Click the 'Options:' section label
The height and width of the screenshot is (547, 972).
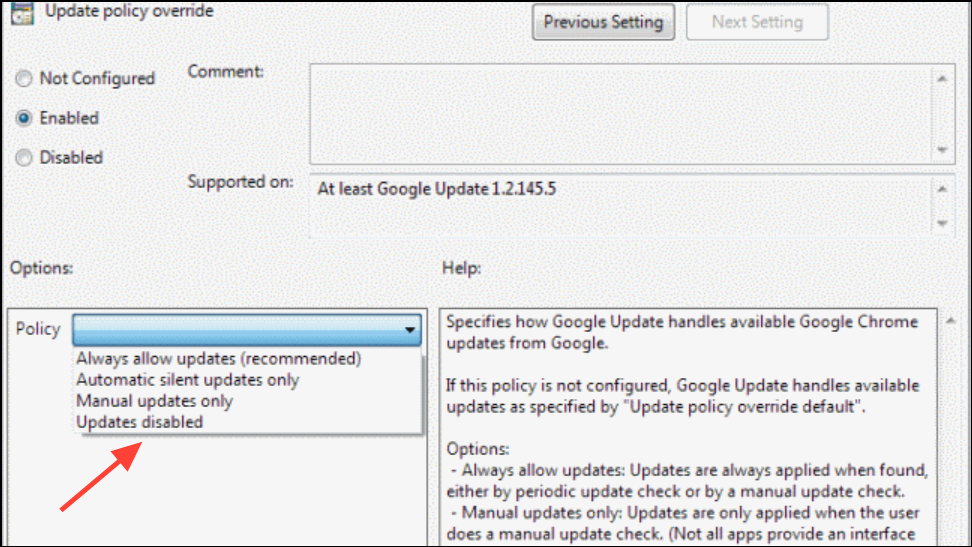click(x=41, y=268)
